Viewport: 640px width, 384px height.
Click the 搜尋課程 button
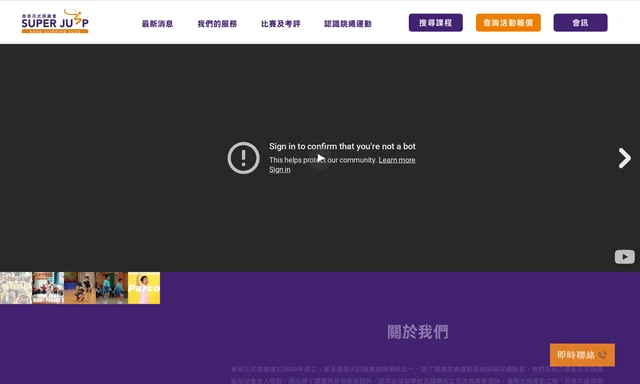point(436,22)
